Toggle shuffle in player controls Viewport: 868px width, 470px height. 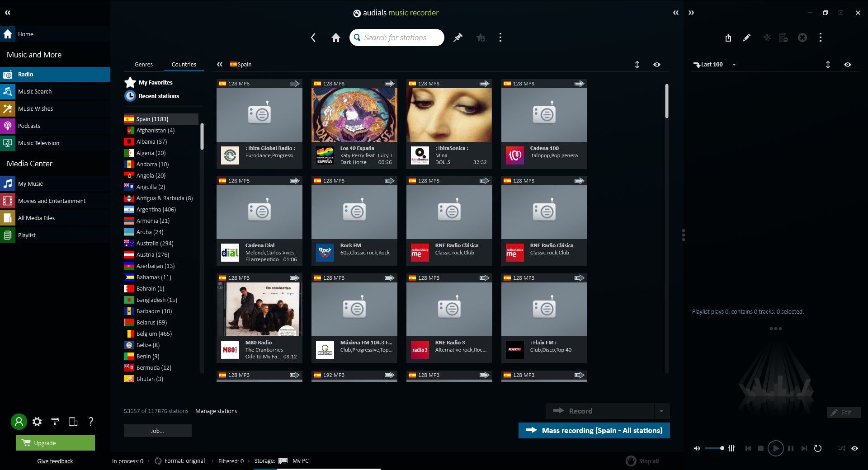[x=841, y=448]
